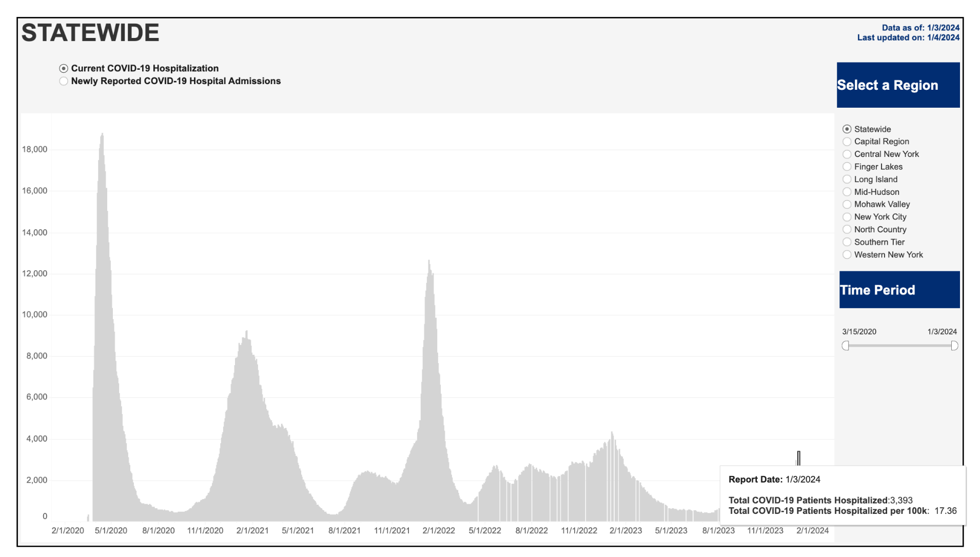
Task: Select the Capital Region option
Action: [847, 142]
